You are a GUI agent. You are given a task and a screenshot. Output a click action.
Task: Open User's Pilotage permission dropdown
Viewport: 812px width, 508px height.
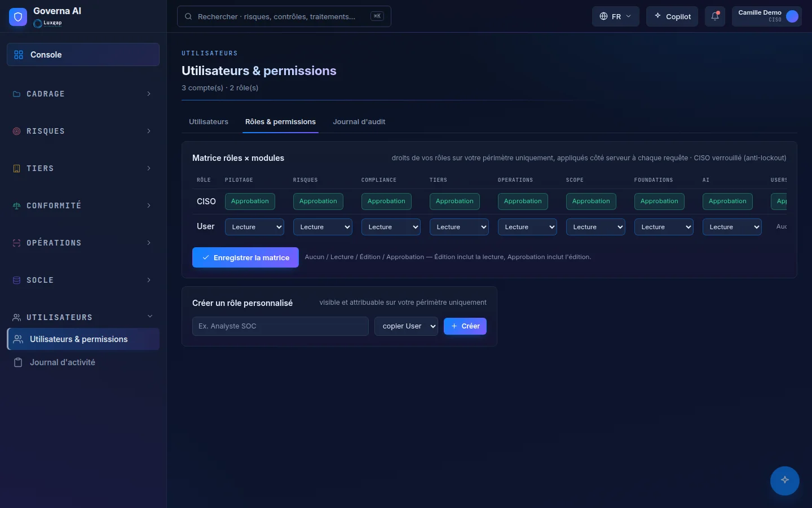pyautogui.click(x=254, y=227)
